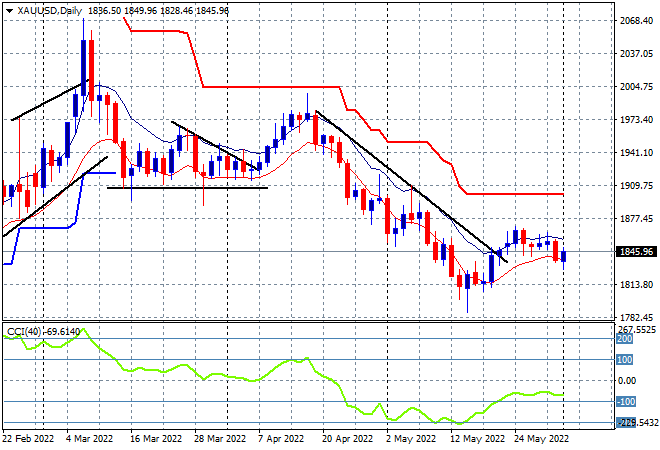Select the 22 Feb 2022 date label

28,439
